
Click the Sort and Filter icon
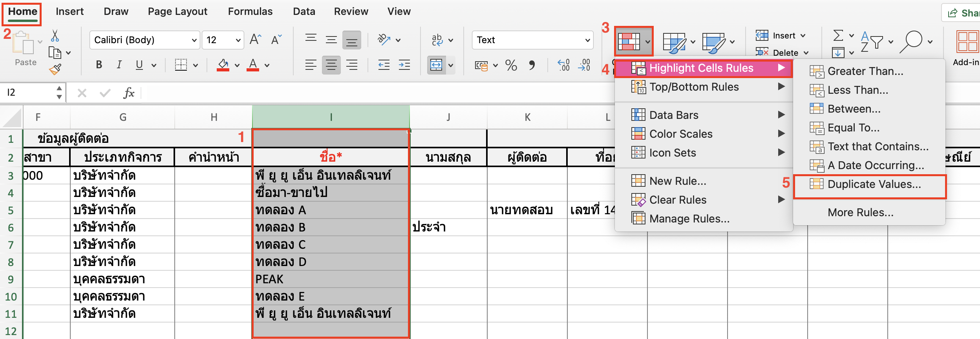pyautogui.click(x=872, y=42)
